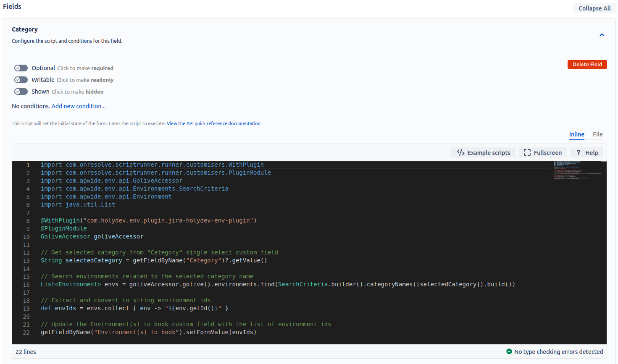Screen dimensions: 618x364
Task: Click the Fullscreen expand icon
Action: tap(527, 153)
